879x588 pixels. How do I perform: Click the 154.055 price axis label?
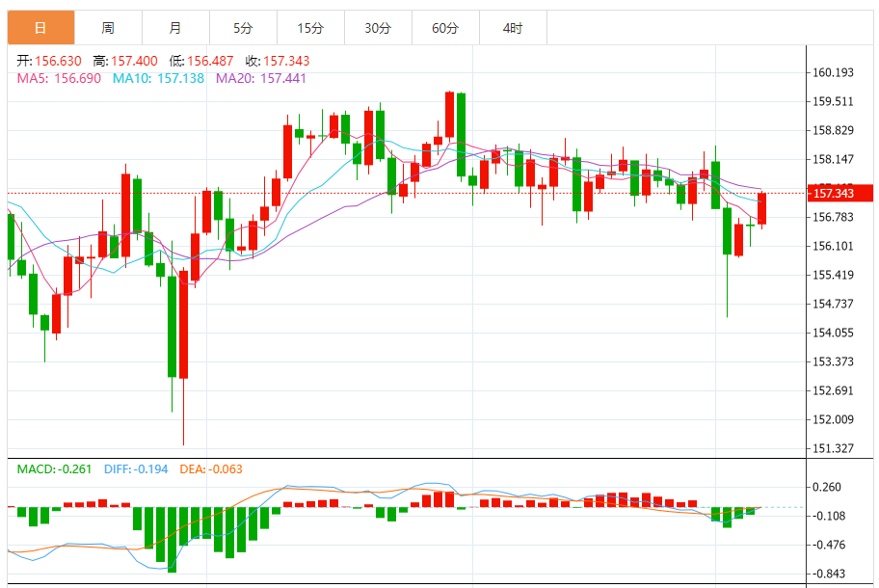coord(833,333)
